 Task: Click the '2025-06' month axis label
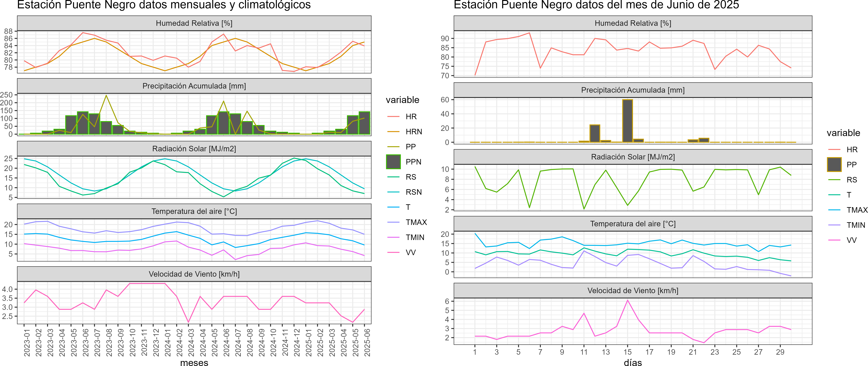[x=367, y=342]
